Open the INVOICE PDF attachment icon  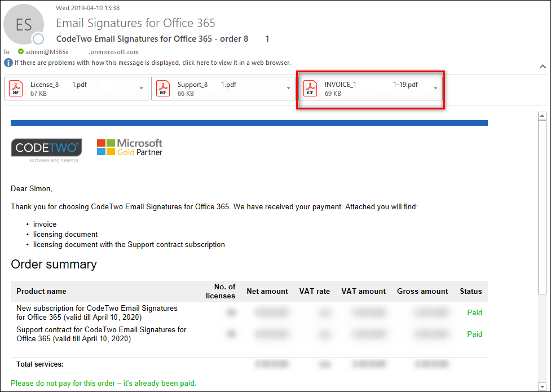tap(310, 88)
